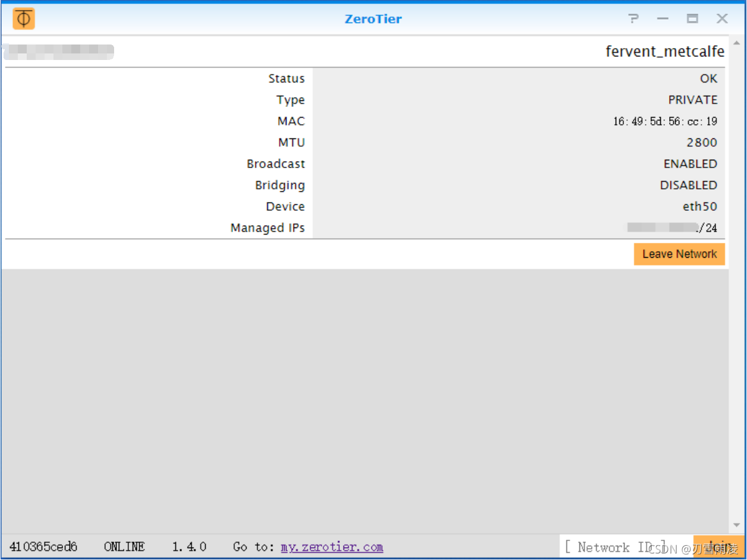Open the help question mark icon
This screenshot has width=747, height=560.
coord(633,18)
